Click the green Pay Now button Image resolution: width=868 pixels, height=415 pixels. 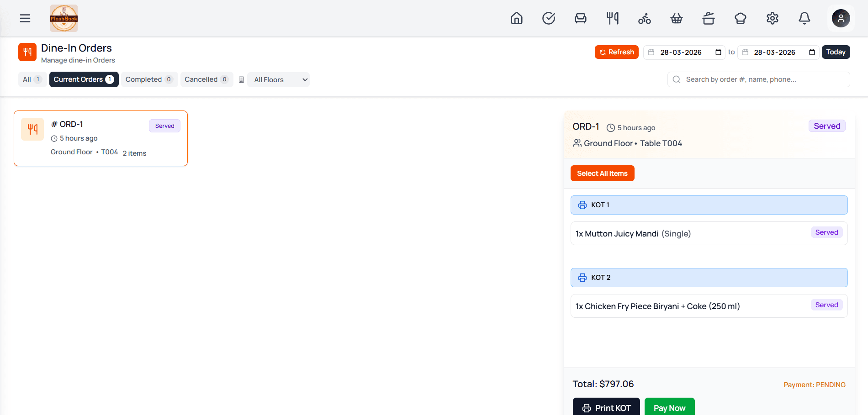click(670, 407)
